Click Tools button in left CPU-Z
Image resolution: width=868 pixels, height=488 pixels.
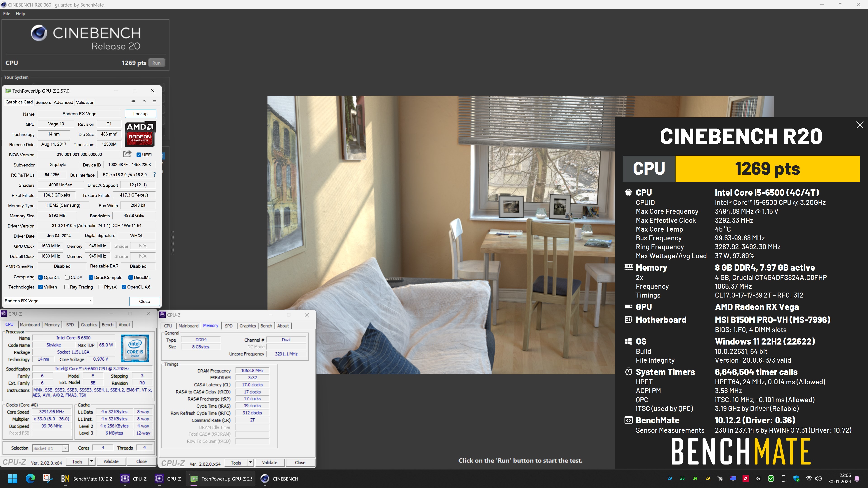[x=77, y=461]
